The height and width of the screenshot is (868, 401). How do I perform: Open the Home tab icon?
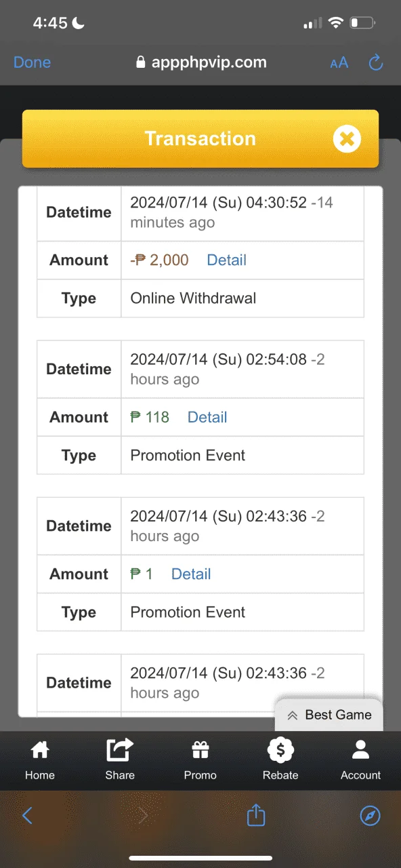(x=40, y=750)
